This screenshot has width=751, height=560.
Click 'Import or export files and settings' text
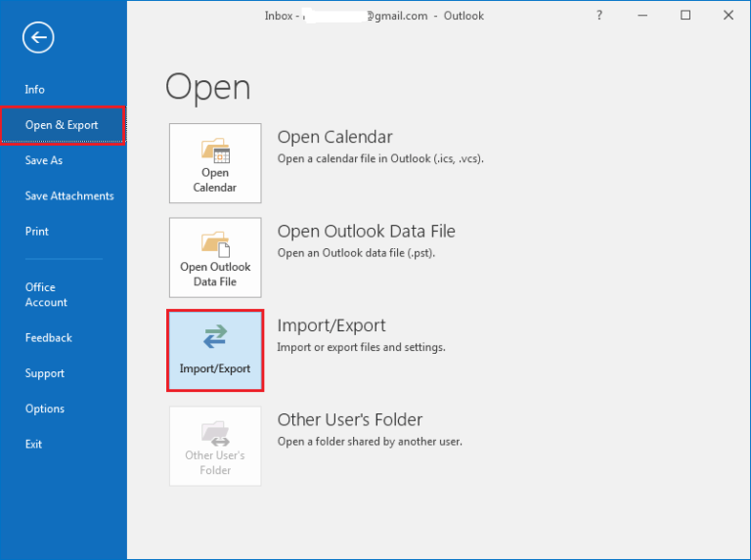(361, 347)
